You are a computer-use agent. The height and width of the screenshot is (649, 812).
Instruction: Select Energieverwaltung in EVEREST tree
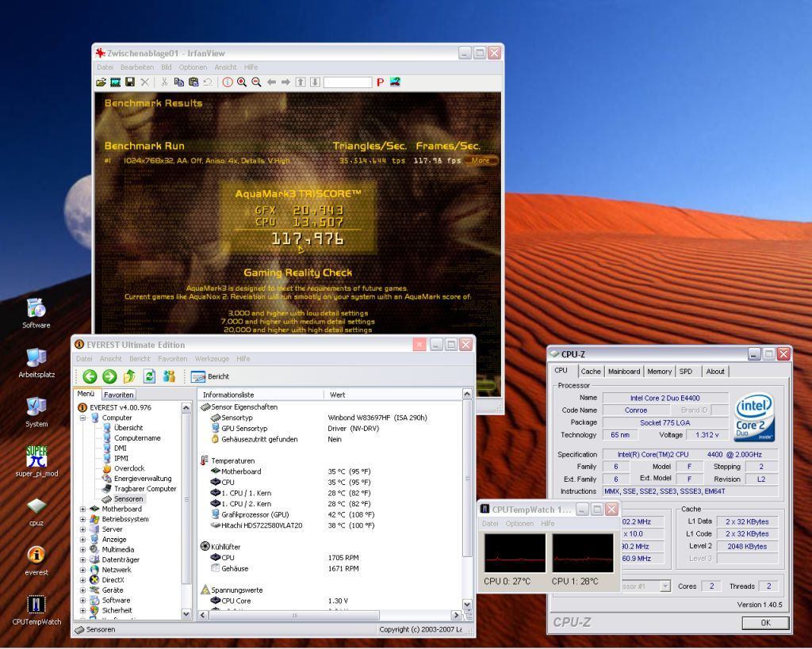143,479
